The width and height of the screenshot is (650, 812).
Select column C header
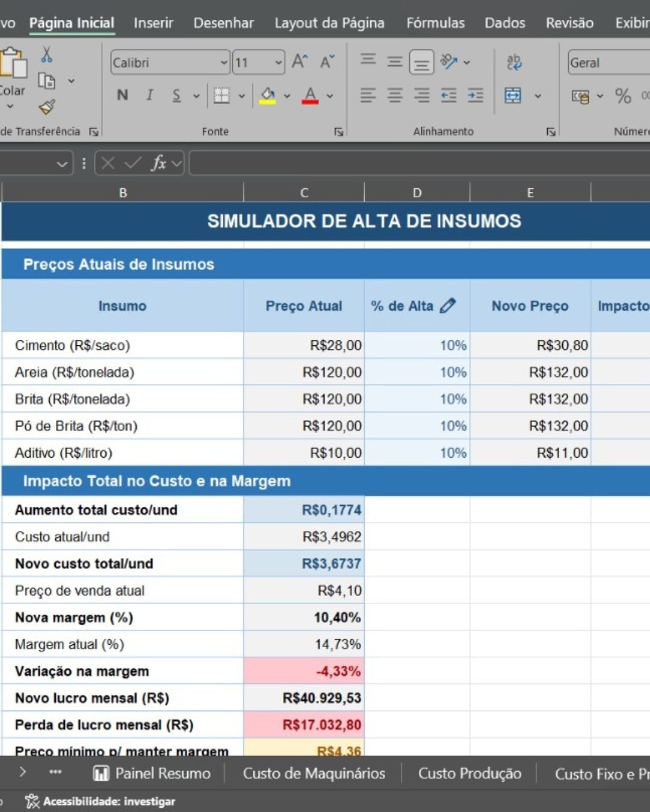(x=304, y=192)
